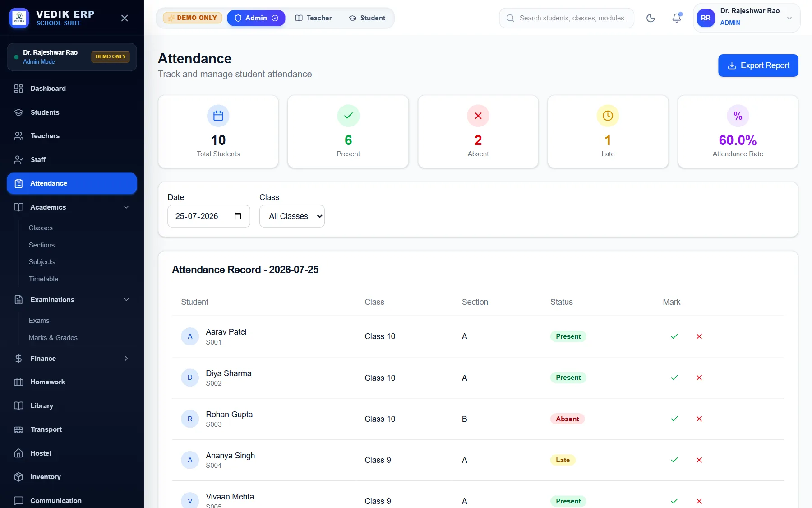This screenshot has width=812, height=508.
Task: Open Transport module
Action: (72, 429)
